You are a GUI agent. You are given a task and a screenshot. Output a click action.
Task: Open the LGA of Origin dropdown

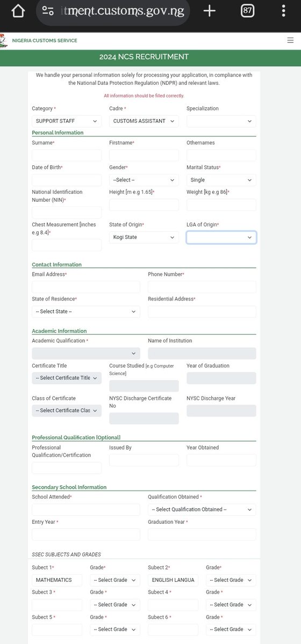click(x=221, y=237)
